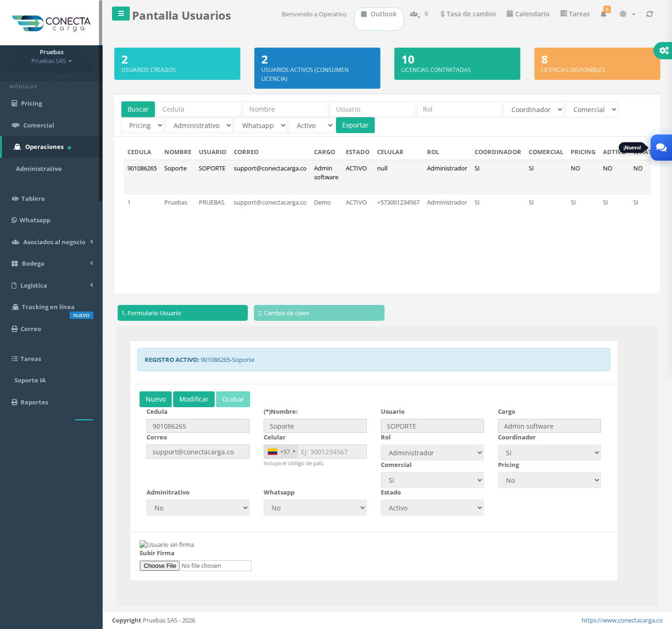The image size is (672, 629).
Task: Open the Activo filter dropdown
Action: [312, 125]
